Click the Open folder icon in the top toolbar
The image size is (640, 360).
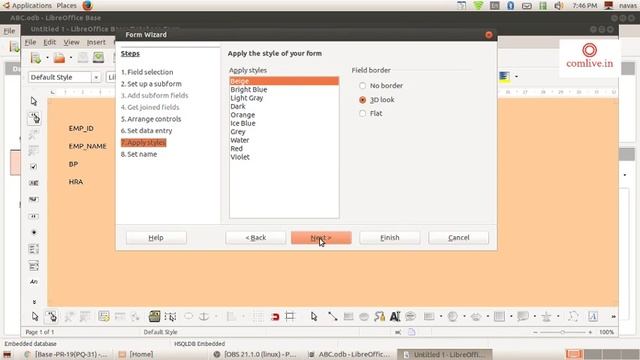click(59, 58)
